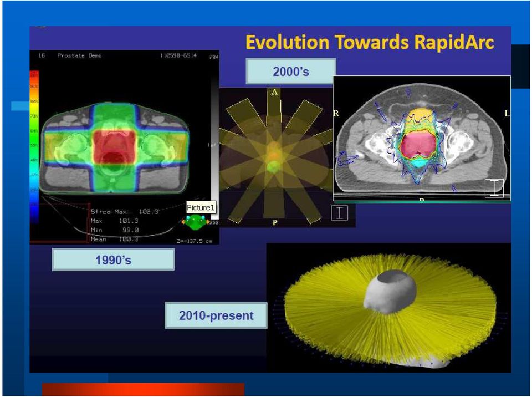Click the CT isodose contour image
This screenshot has width=532, height=397.
[x=422, y=139]
